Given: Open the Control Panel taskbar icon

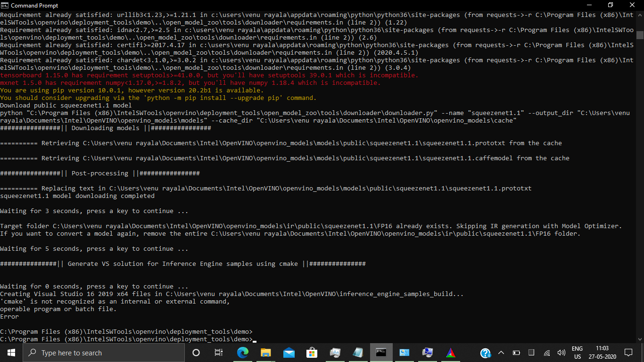Looking at the screenshot, I should pyautogui.click(x=404, y=353).
